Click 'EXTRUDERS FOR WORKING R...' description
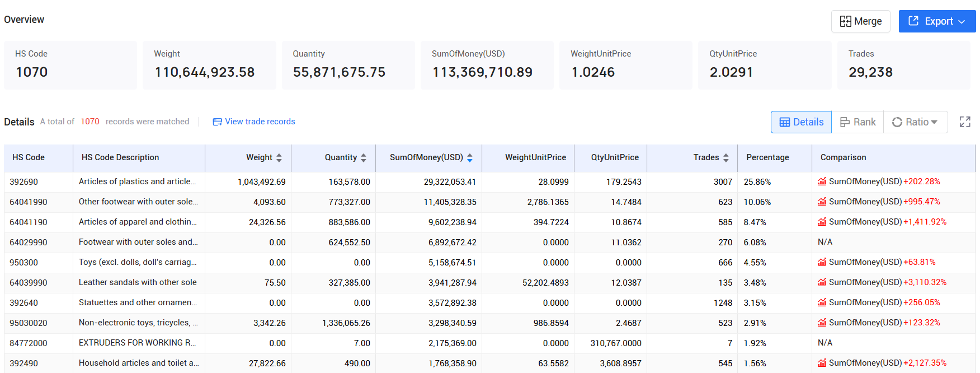Viewport: 980px width, 373px height. [x=138, y=343]
